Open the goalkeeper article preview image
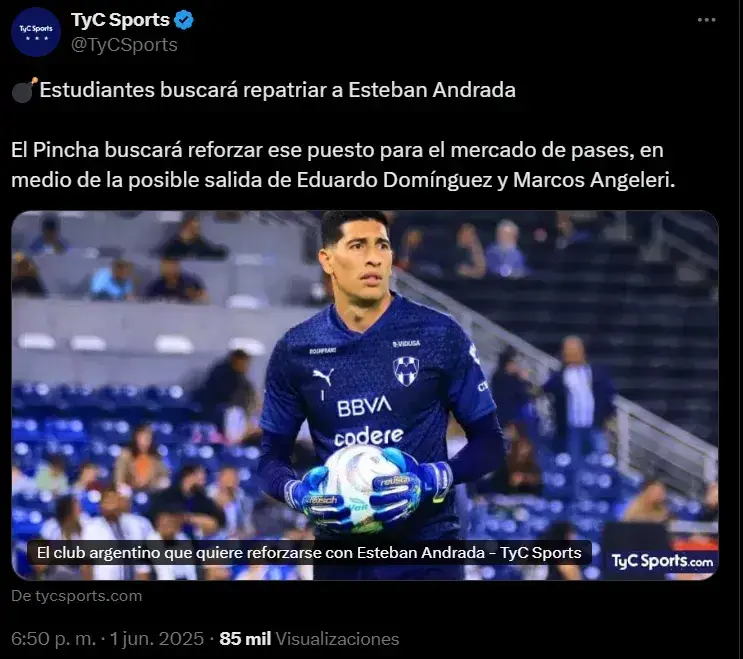Image resolution: width=743 pixels, height=659 pixels. (x=364, y=395)
